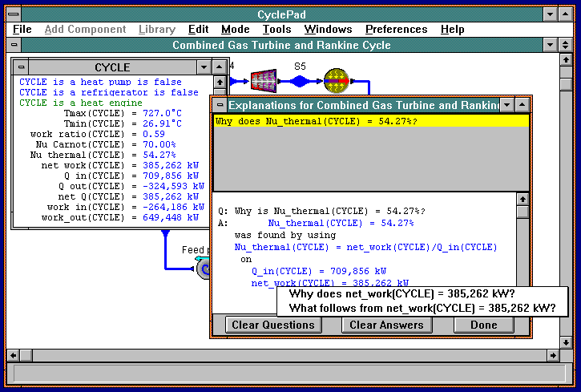Screen dimensions: 581x392
Task: Open the Tools menu
Action: point(276,30)
